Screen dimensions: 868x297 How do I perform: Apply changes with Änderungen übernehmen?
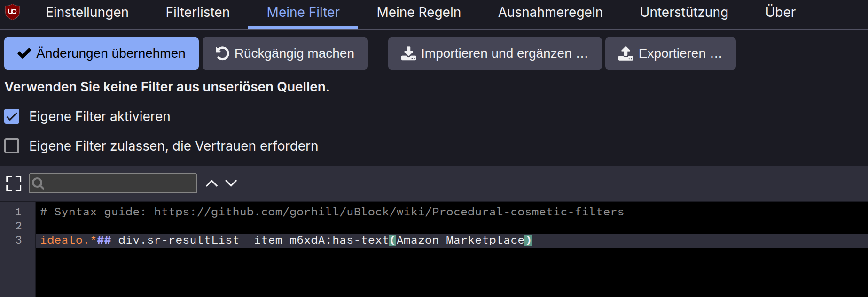[102, 53]
